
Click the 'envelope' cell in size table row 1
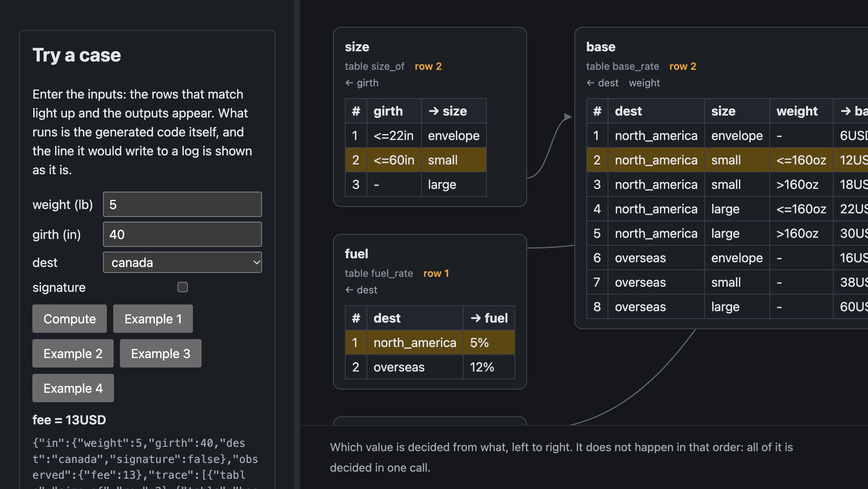(x=454, y=136)
